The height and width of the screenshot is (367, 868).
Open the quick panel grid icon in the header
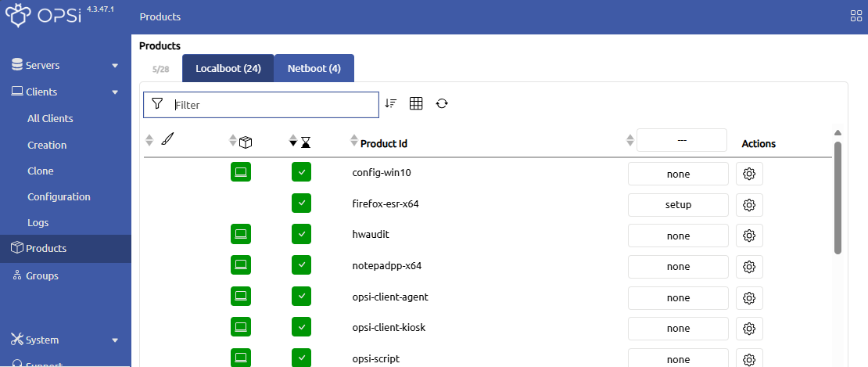(855, 16)
